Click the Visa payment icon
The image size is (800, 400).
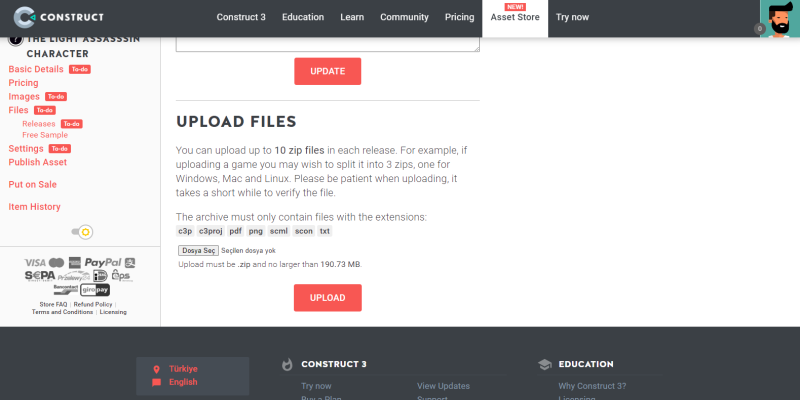[35, 263]
